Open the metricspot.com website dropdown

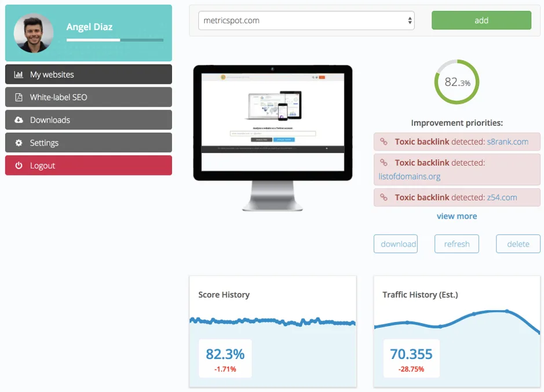(306, 20)
